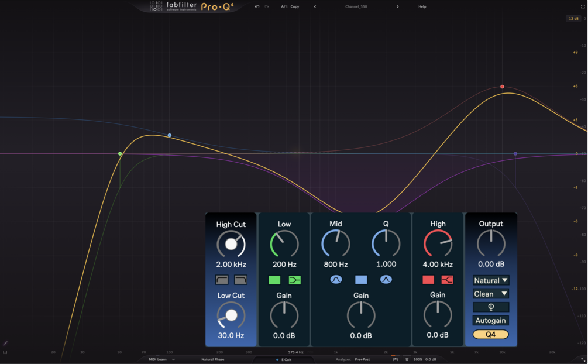Select the red high bell band dot
The height and width of the screenshot is (364, 588).
[502, 87]
